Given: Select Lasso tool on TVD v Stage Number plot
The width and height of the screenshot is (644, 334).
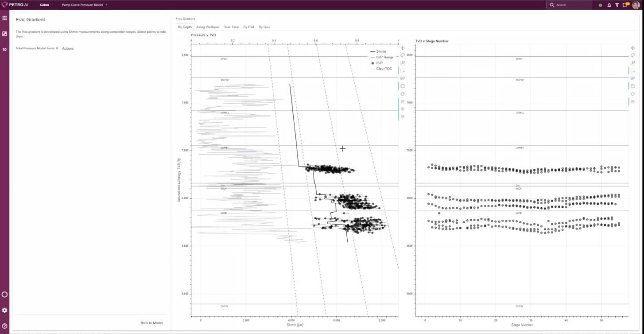Looking at the screenshot, I should (632, 55).
